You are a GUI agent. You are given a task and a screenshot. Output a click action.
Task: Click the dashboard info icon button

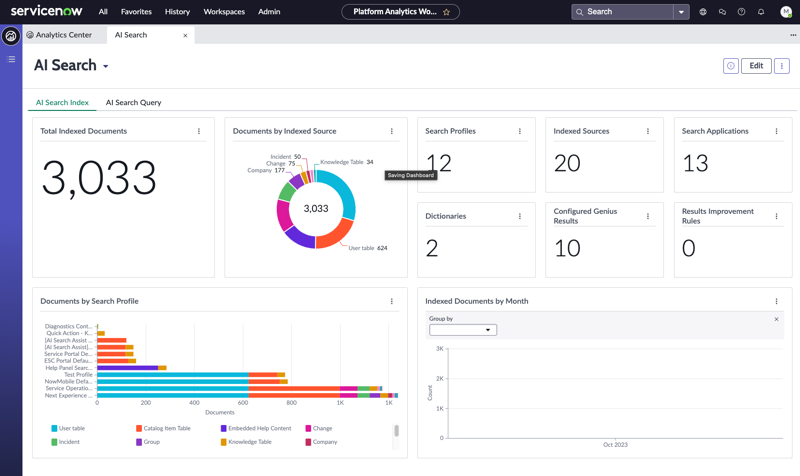click(x=731, y=66)
